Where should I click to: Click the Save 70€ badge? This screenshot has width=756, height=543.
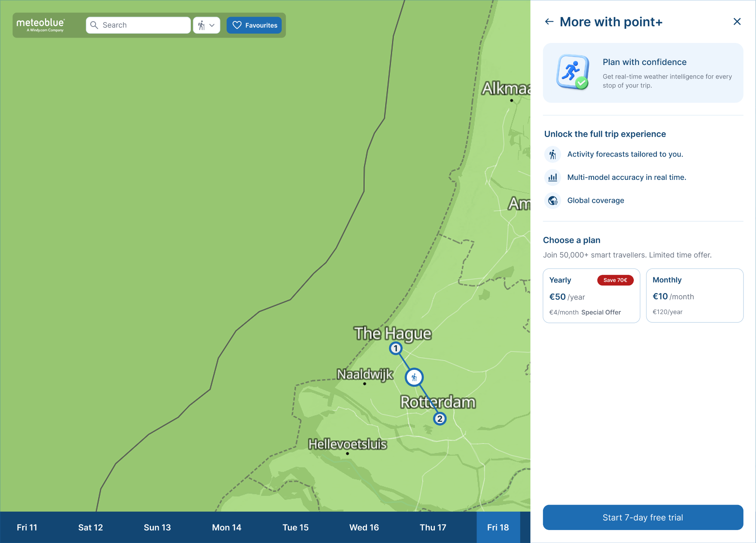(x=615, y=280)
